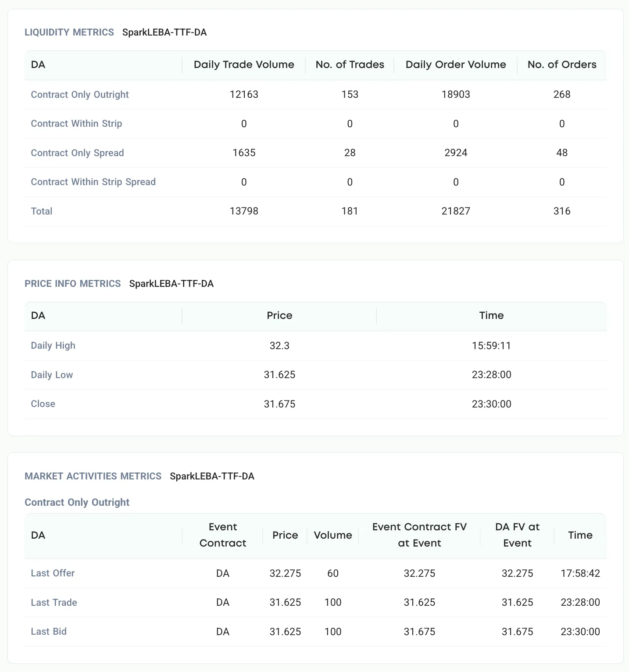
Task: Select the total trades count 181
Action: coord(350,211)
